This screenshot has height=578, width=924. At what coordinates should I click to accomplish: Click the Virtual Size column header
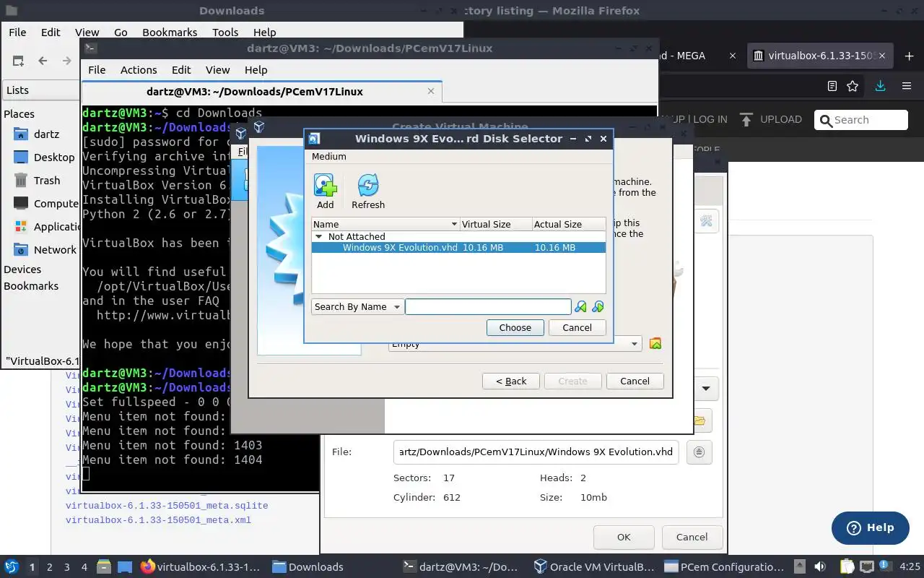(x=496, y=225)
